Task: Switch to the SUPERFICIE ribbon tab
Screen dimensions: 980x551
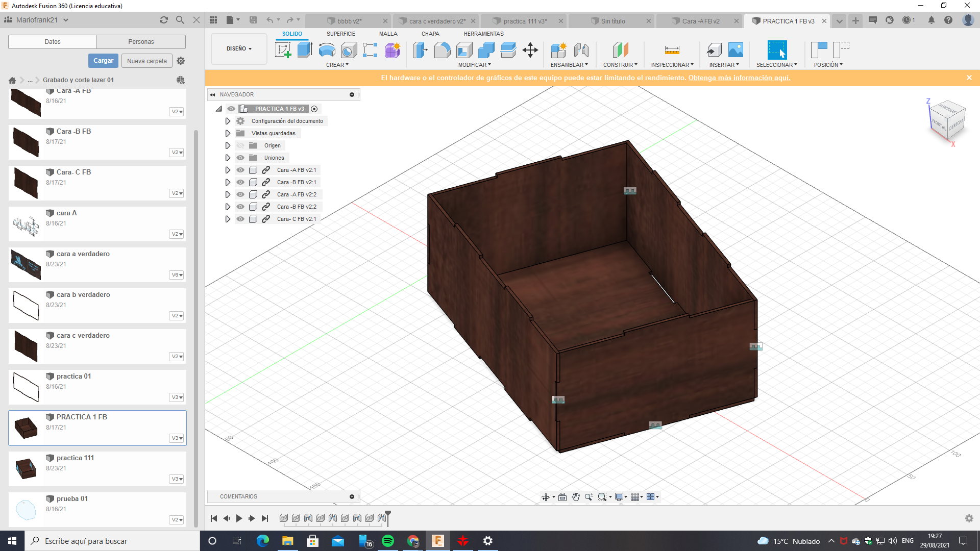Action: 340,34
